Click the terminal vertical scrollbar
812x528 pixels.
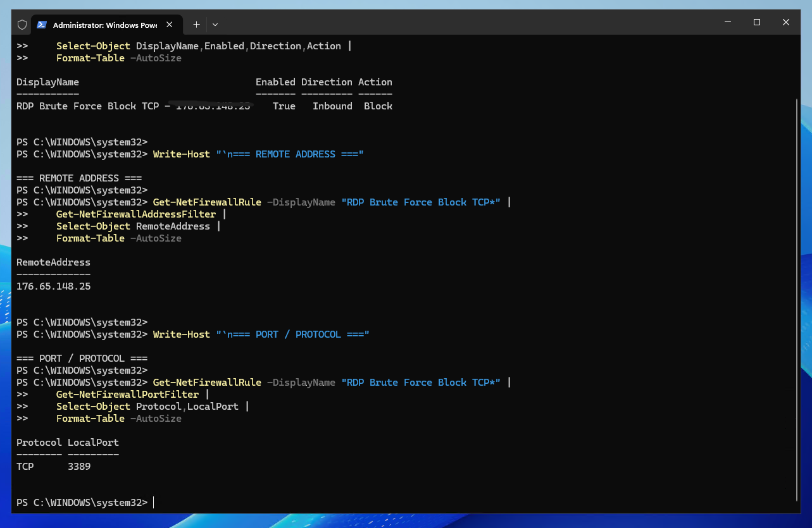(796, 298)
